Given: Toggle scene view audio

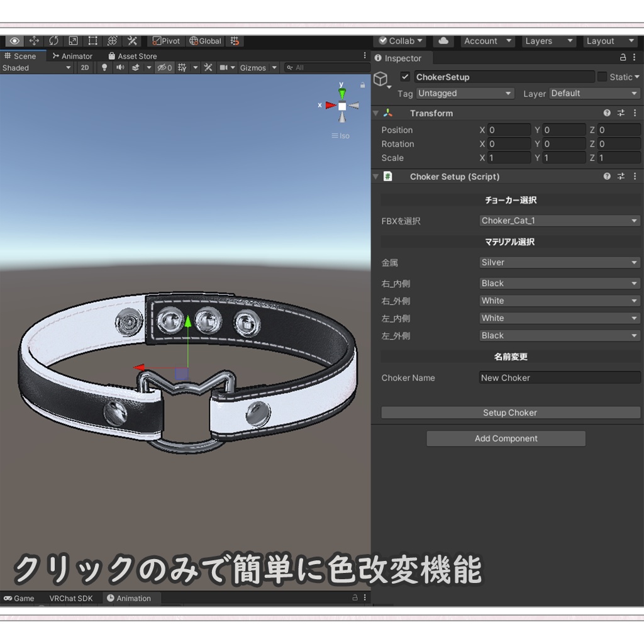Looking at the screenshot, I should pyautogui.click(x=120, y=67).
